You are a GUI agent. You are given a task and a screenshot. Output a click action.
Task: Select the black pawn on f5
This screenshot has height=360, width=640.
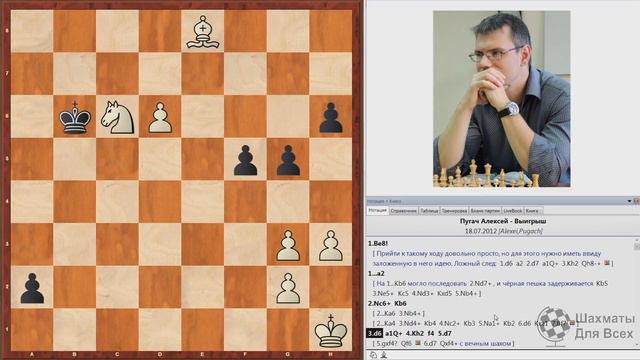click(x=245, y=160)
